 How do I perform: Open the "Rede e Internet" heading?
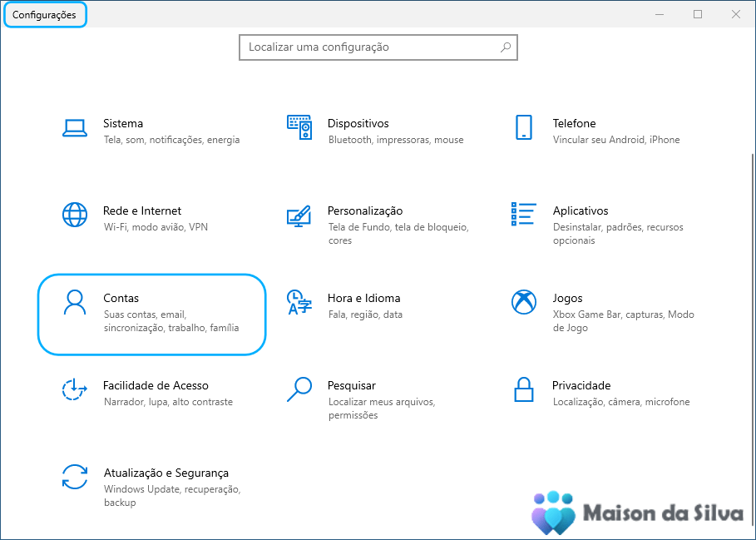pos(142,211)
